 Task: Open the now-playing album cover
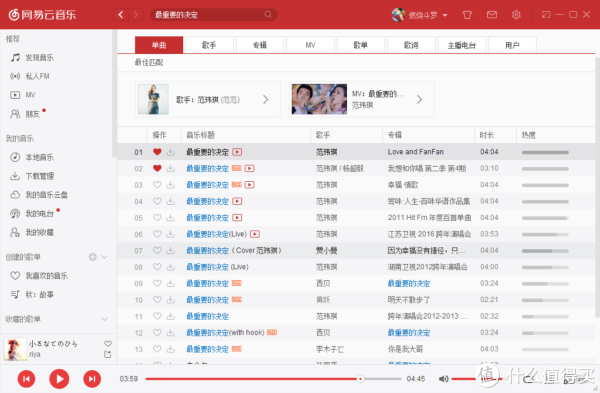tap(15, 349)
